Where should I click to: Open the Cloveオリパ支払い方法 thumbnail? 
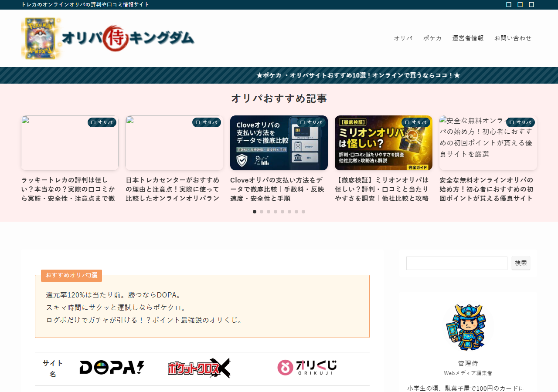tap(279, 143)
